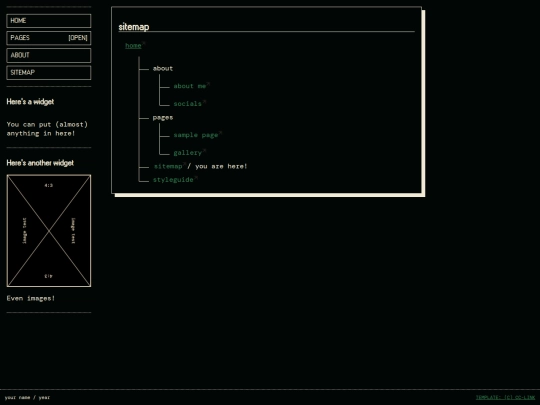
Task: Go to the gallery link
Action: (x=187, y=153)
